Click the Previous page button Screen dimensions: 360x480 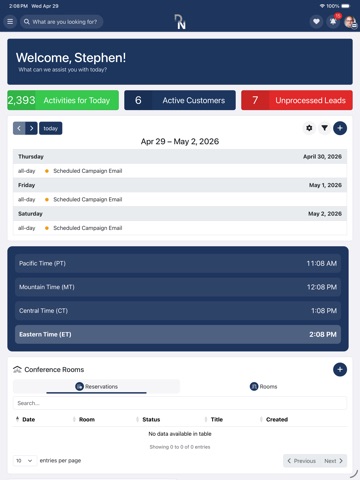point(302,461)
